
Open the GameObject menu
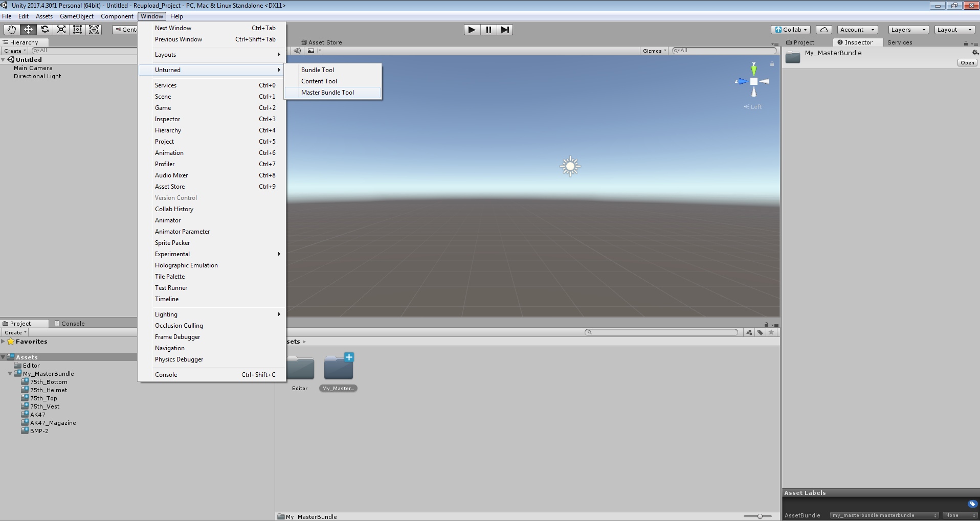click(77, 16)
